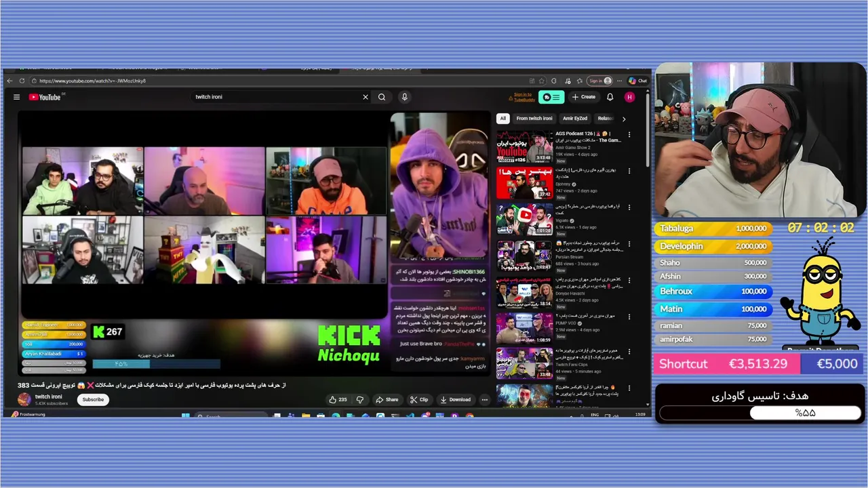Open options menu for the Vigiato video
Screen dimensions: 868x488
coord(629,207)
